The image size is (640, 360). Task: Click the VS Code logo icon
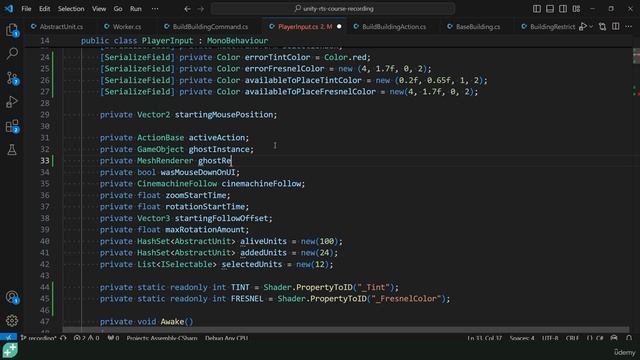click(9, 9)
